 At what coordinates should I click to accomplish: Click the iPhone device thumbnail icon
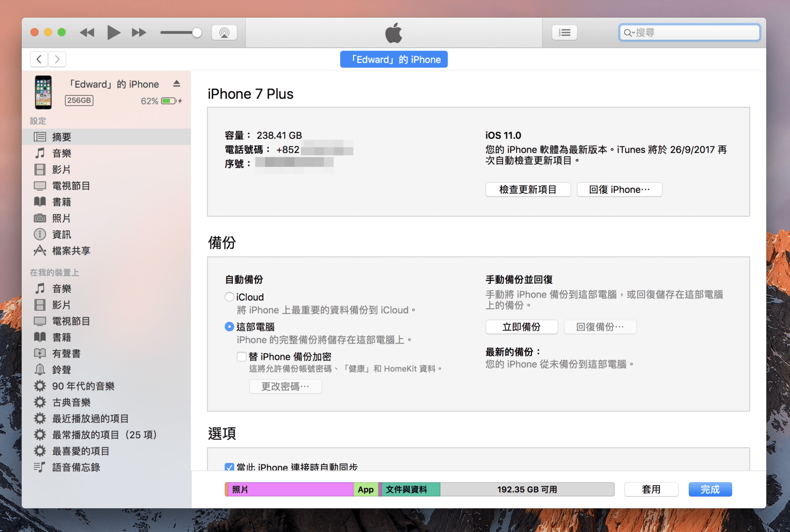pyautogui.click(x=43, y=92)
